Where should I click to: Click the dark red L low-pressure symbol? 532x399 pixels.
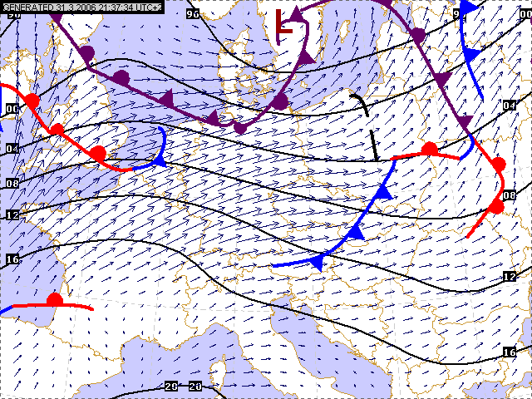[x=286, y=24]
